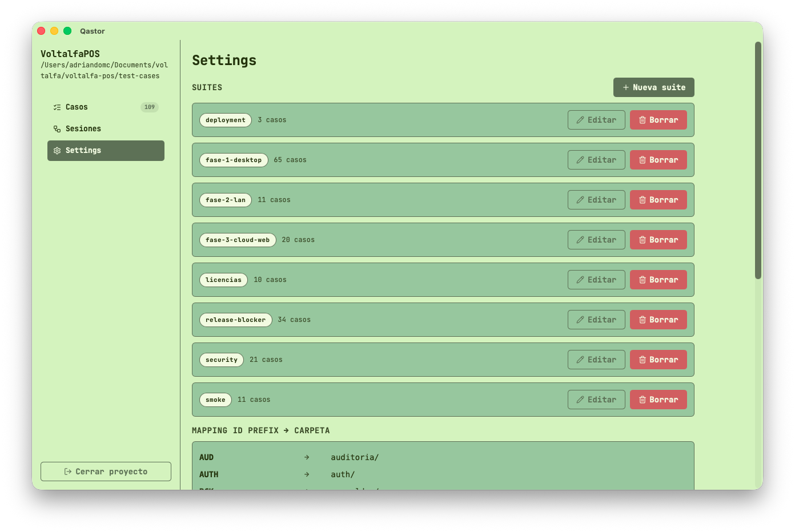The width and height of the screenshot is (795, 532).
Task: Click the '21 casos' count text
Action: [x=266, y=360]
